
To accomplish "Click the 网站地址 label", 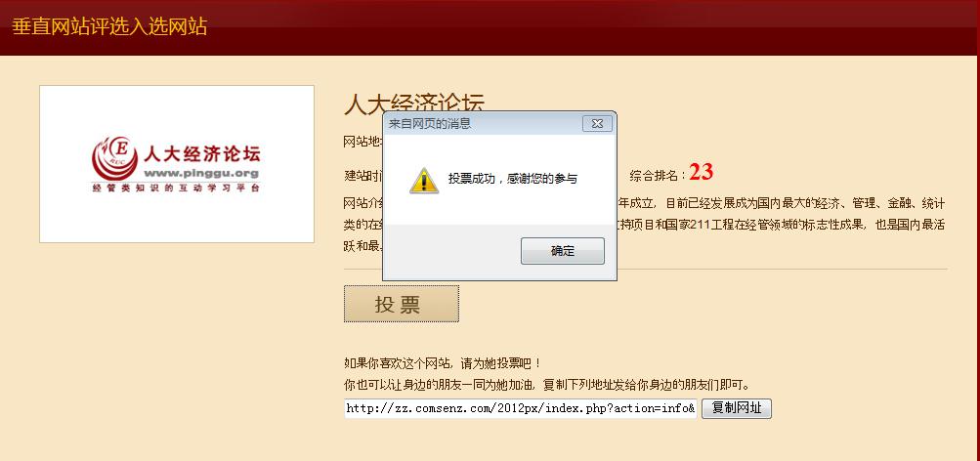I will [363, 142].
